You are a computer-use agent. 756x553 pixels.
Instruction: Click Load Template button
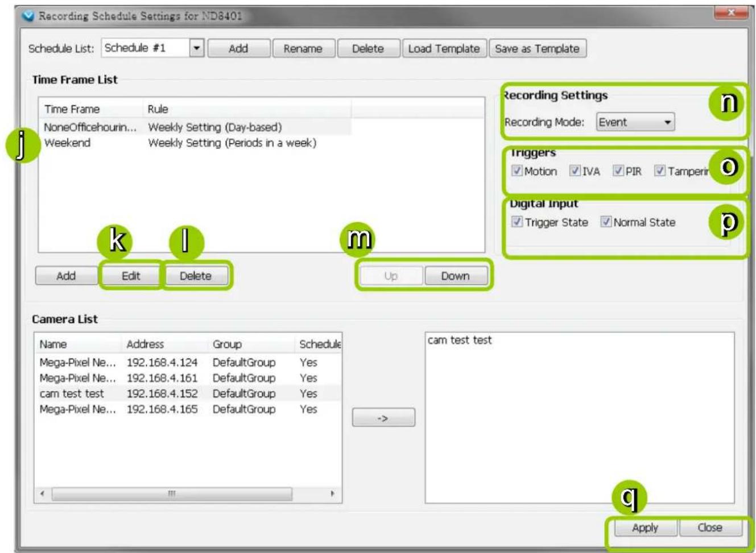444,49
